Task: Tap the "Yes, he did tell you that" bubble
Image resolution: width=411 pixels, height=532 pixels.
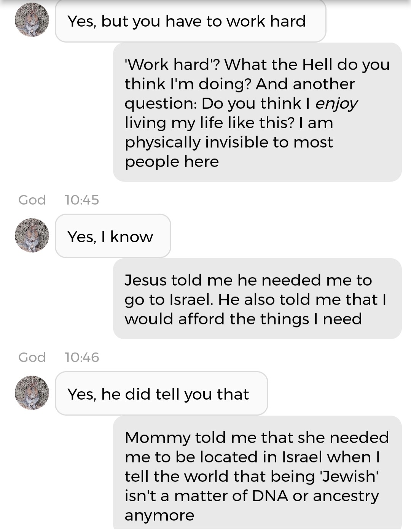Action: (x=161, y=394)
